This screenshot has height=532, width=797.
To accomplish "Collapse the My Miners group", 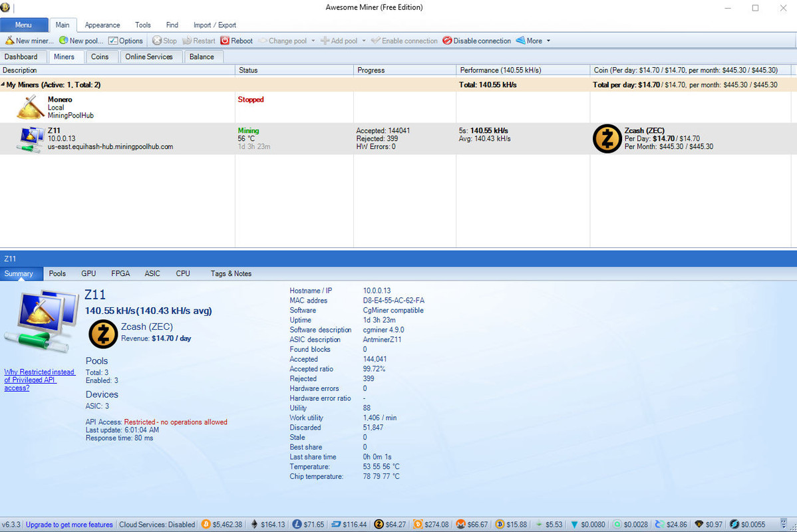I will click(3, 84).
